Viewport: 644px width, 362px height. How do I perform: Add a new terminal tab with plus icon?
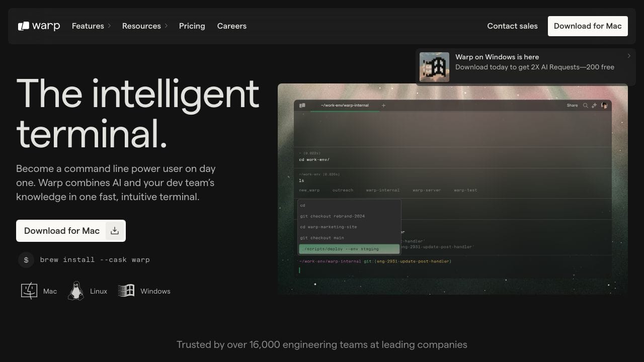click(x=383, y=106)
